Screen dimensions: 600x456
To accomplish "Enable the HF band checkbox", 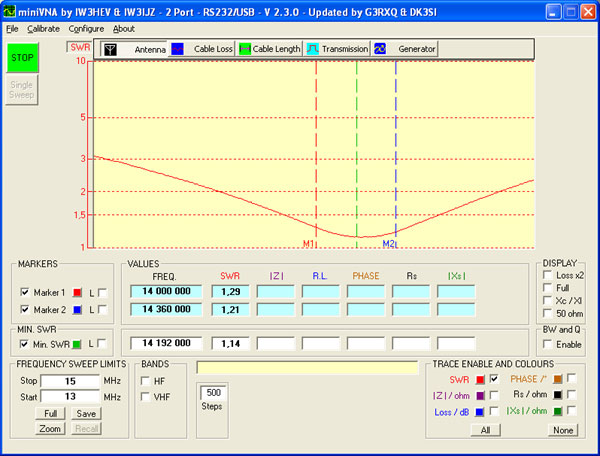I will 147,381.
